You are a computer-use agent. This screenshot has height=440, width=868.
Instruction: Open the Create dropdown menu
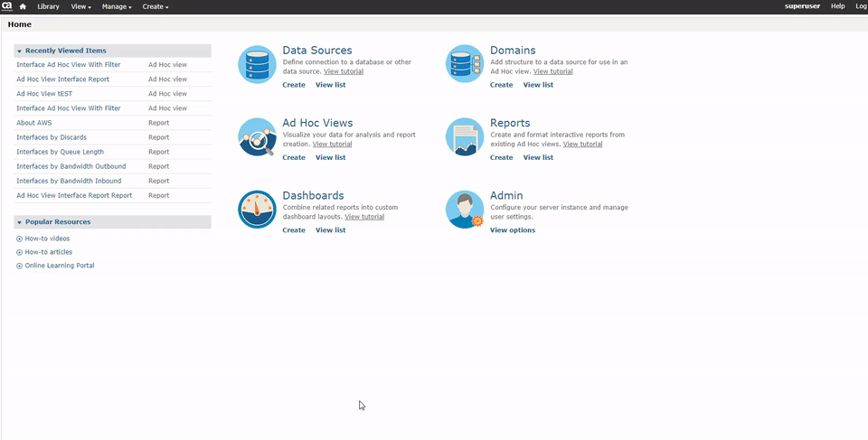[156, 6]
